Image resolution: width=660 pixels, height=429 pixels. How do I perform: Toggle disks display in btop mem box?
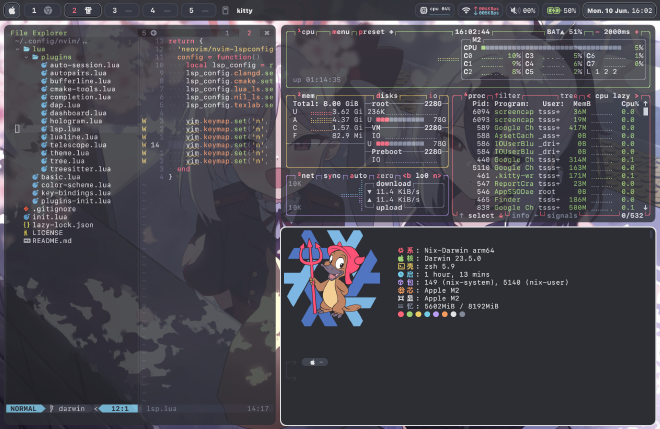click(386, 96)
